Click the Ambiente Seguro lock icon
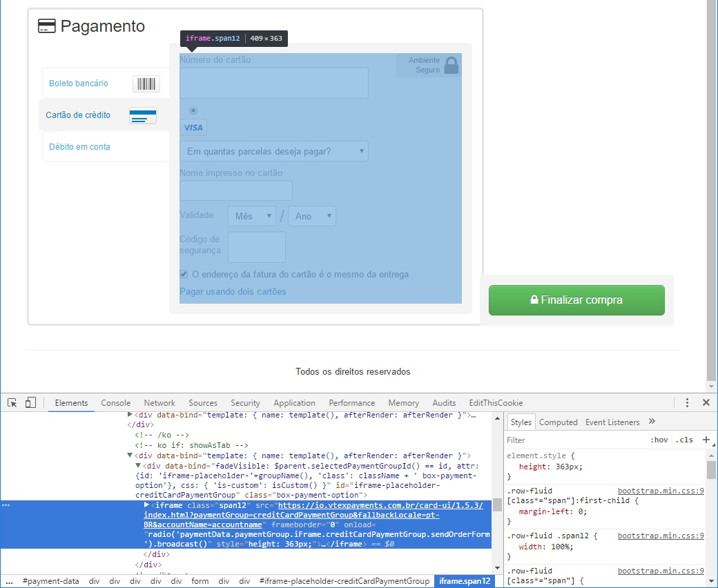Image resolution: width=718 pixels, height=588 pixels. [449, 64]
